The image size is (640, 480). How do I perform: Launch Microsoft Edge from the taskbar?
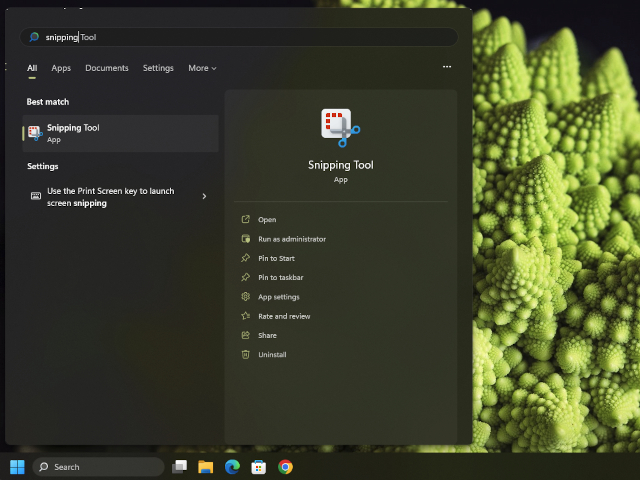pyautogui.click(x=232, y=467)
